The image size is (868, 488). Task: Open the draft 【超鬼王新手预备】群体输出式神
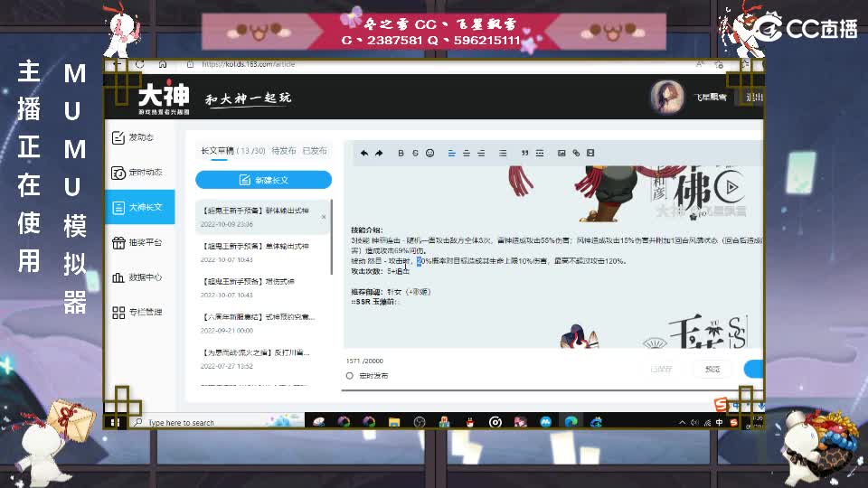pos(261,217)
